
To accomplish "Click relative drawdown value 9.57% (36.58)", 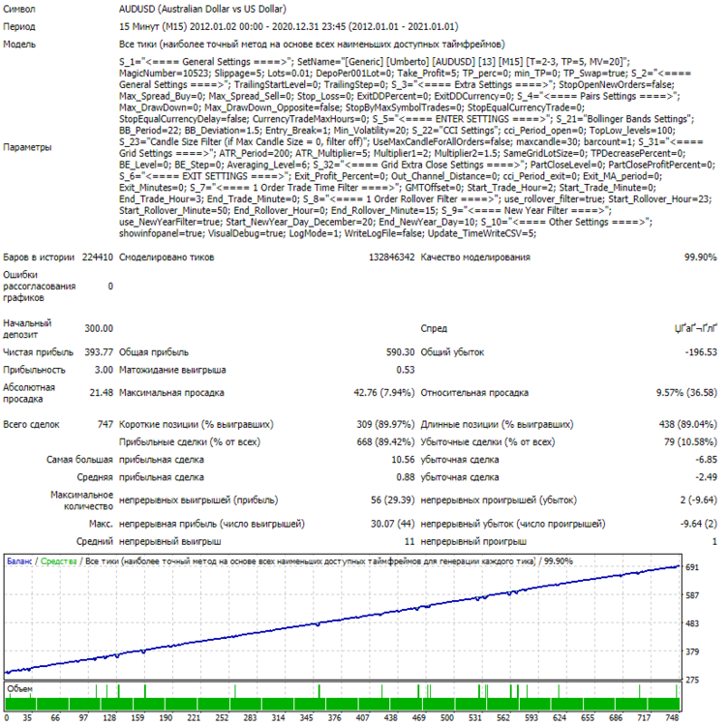I will tap(686, 392).
